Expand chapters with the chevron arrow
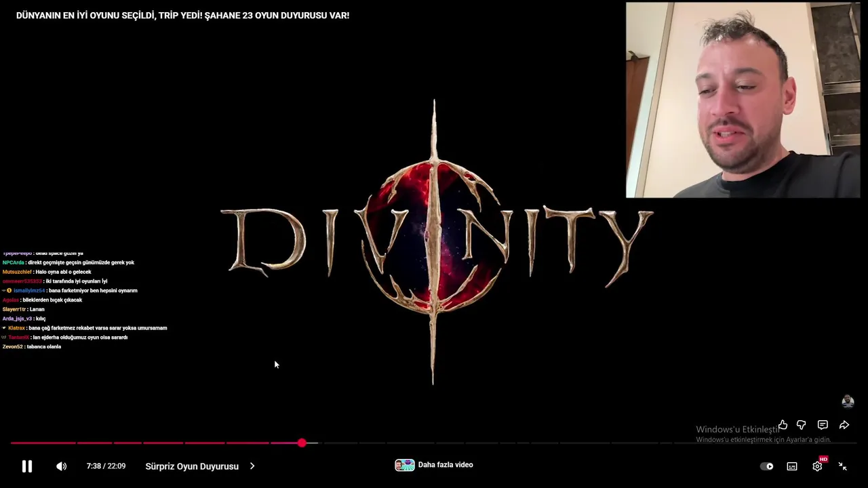Viewport: 868px width, 488px height. coord(252,466)
